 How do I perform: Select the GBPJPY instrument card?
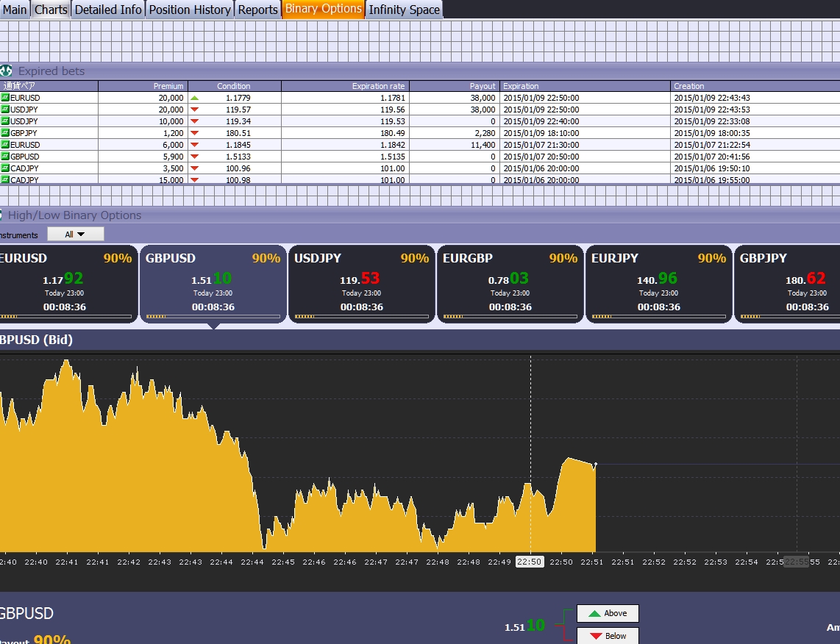coord(787,284)
